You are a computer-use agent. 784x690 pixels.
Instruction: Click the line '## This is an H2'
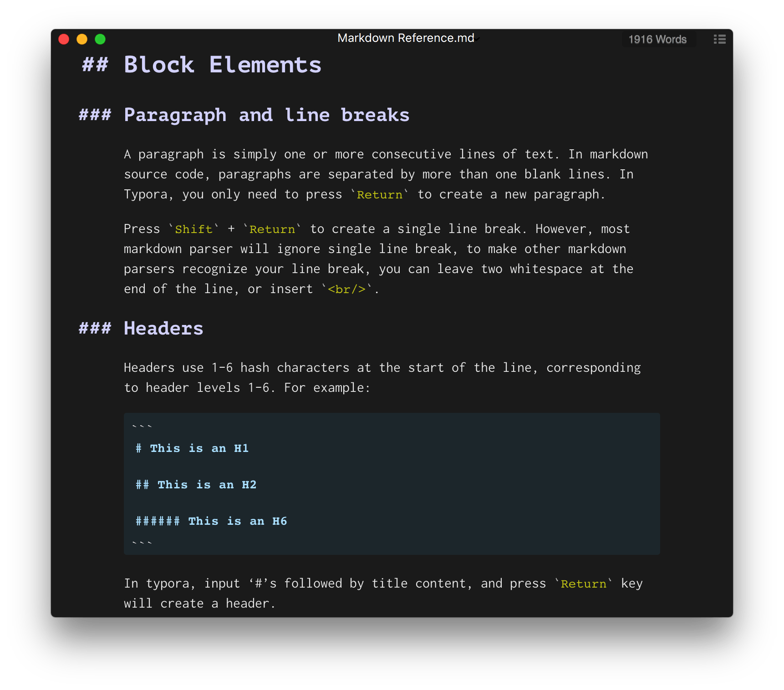pos(196,485)
